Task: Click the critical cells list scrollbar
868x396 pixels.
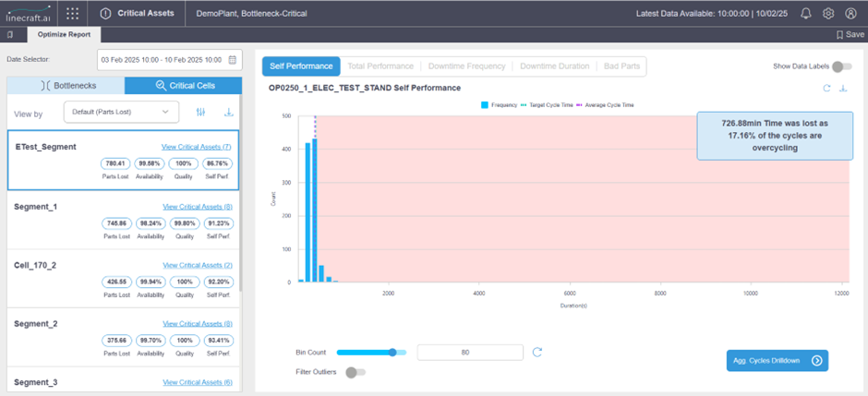Action: tap(240, 194)
